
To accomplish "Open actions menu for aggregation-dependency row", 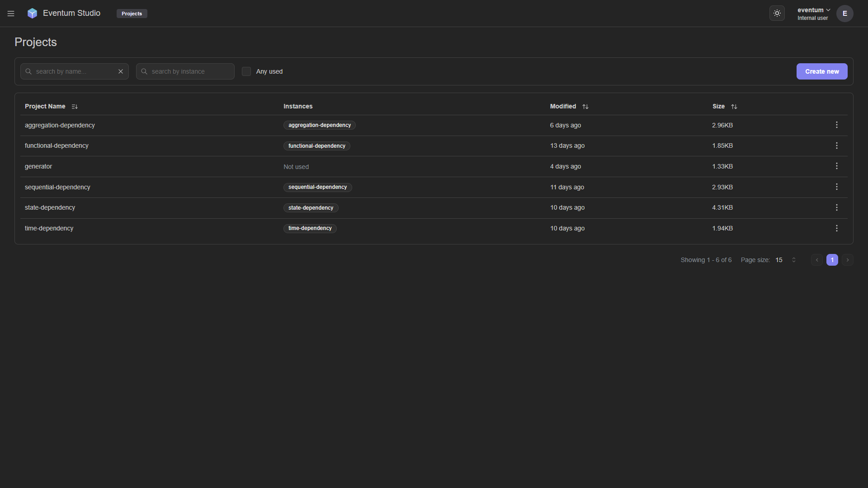I will pos(836,125).
